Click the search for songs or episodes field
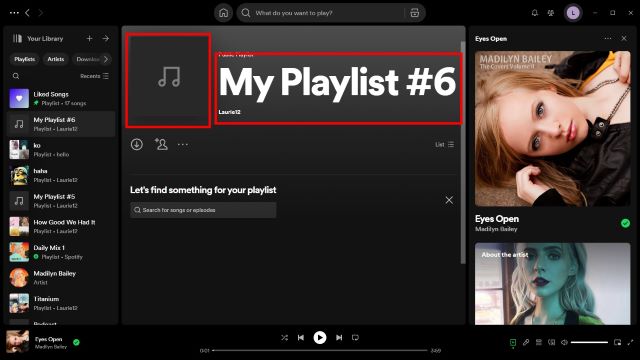 pyautogui.click(x=203, y=210)
